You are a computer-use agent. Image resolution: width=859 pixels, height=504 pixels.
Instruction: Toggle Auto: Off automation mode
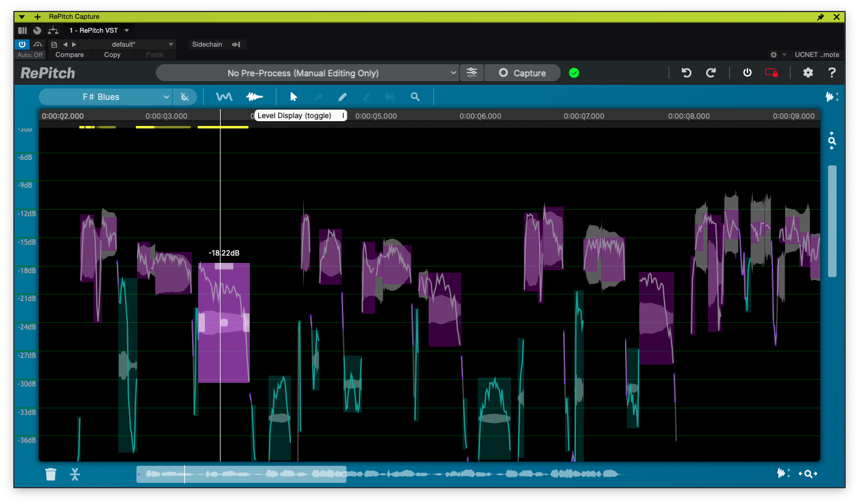[30, 55]
